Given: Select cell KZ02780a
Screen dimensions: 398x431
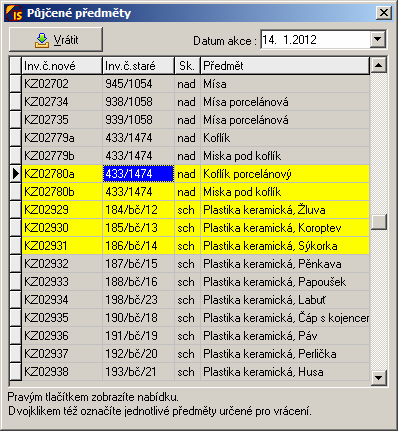Looking at the screenshot, I should (62, 174).
